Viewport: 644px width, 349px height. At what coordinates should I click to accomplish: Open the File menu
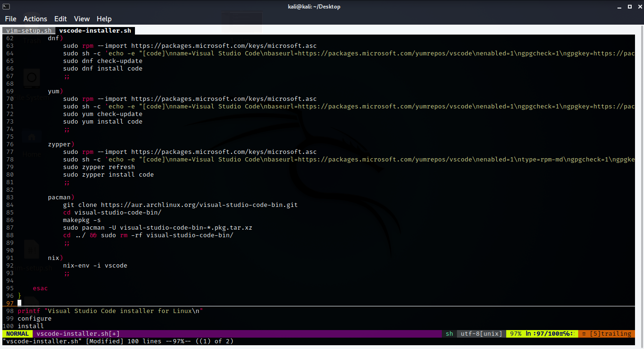pos(10,19)
